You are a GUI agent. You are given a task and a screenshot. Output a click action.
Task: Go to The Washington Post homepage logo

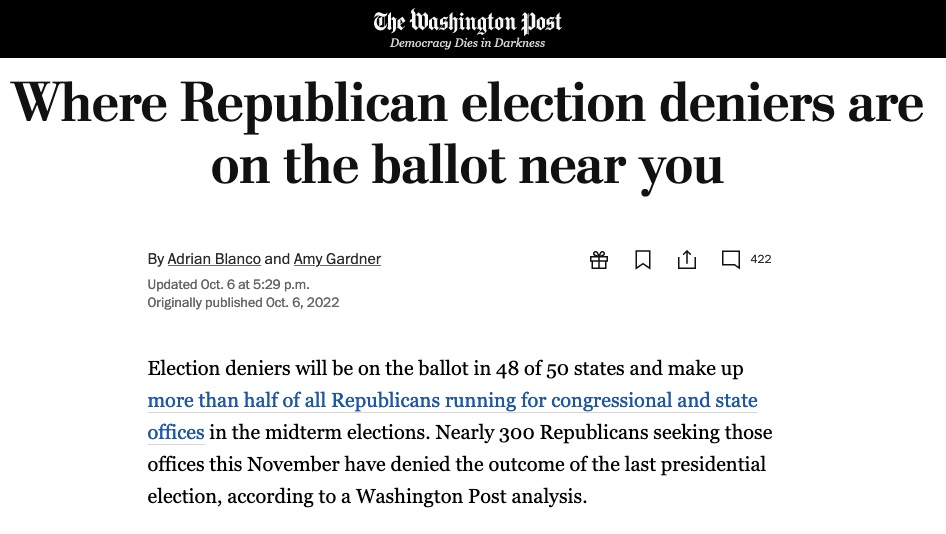(467, 22)
